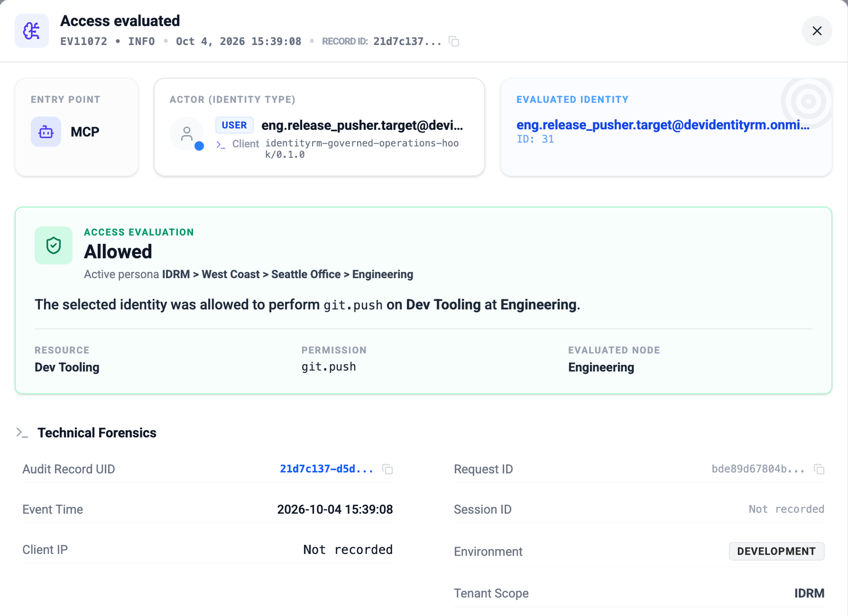Screen dimensions: 848x616
Task: Select the timestamp Oct 4, 2026 15:39:08
Action: [x=238, y=41]
